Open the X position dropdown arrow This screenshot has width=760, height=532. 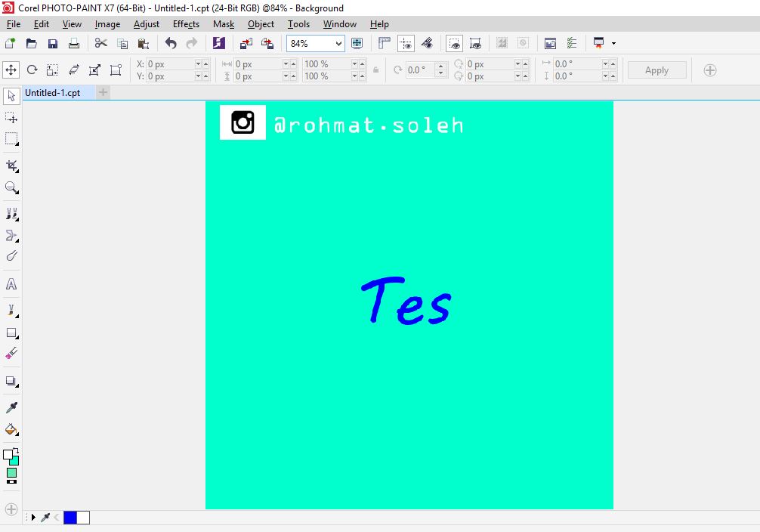(x=198, y=64)
